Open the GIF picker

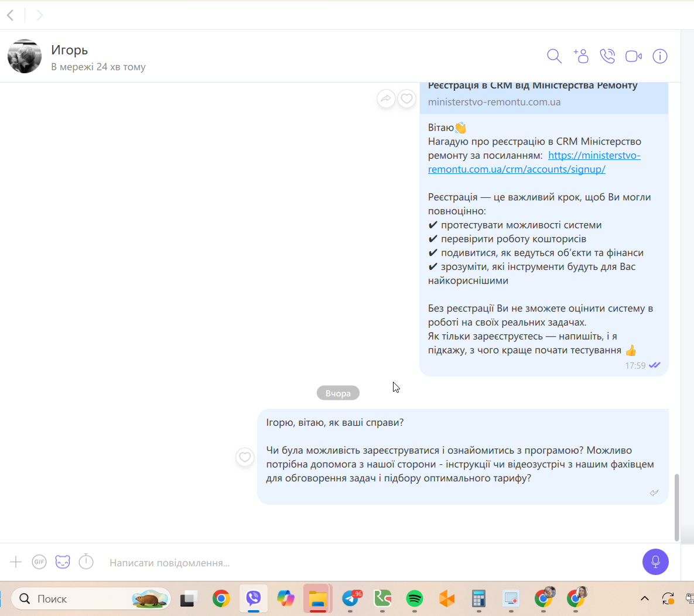click(x=39, y=562)
